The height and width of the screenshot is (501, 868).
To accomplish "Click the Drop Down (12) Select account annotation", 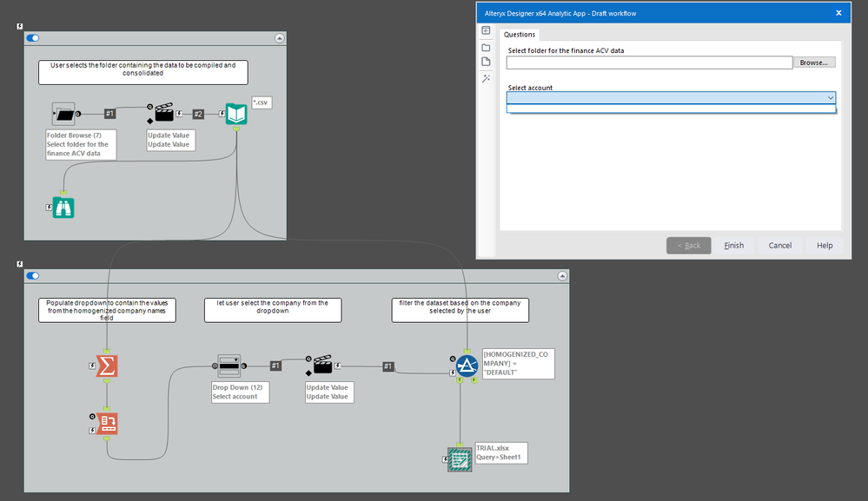I will 241,392.
